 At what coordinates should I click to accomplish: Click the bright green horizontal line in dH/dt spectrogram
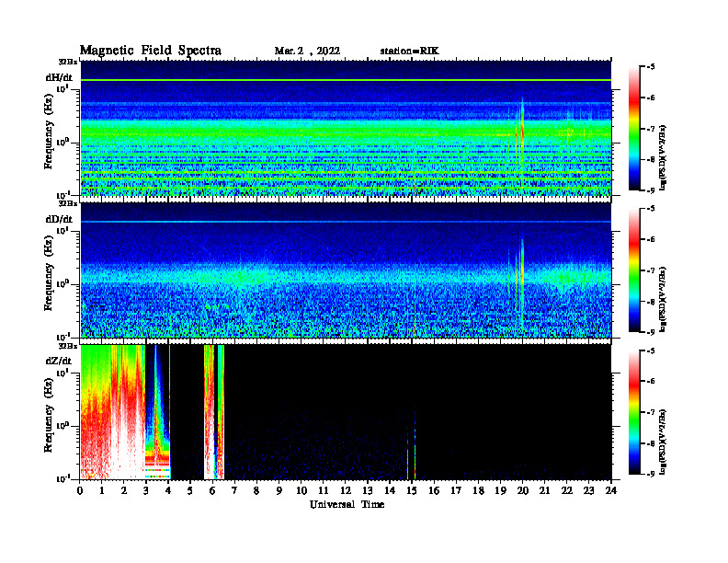[x=346, y=80]
